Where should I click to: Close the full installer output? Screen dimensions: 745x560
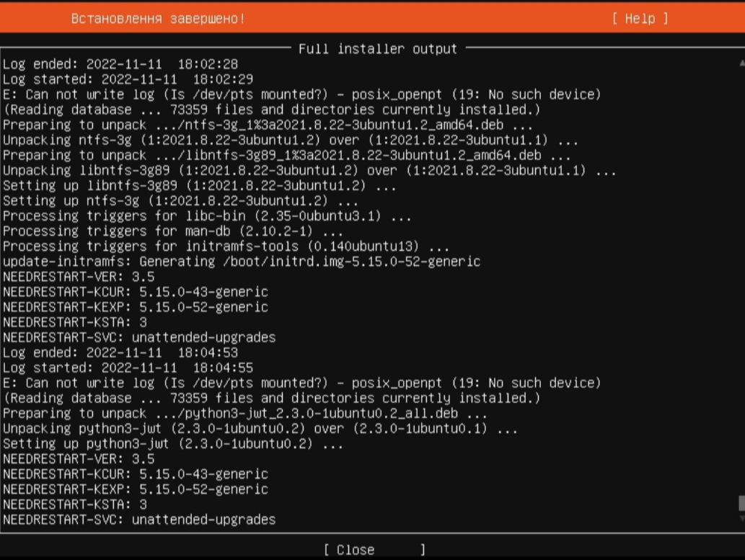tap(374, 550)
